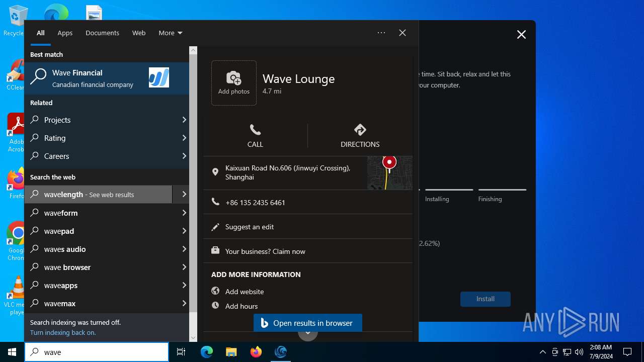The image size is (644, 362).
Task: Close the installer window behind search
Action: pyautogui.click(x=521, y=34)
